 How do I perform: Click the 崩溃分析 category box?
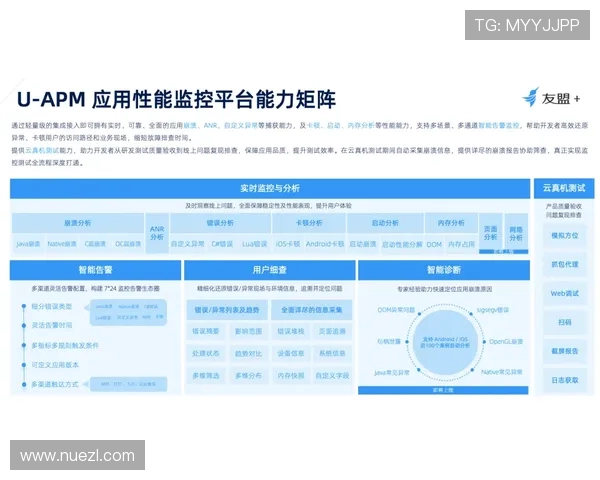[78, 223]
